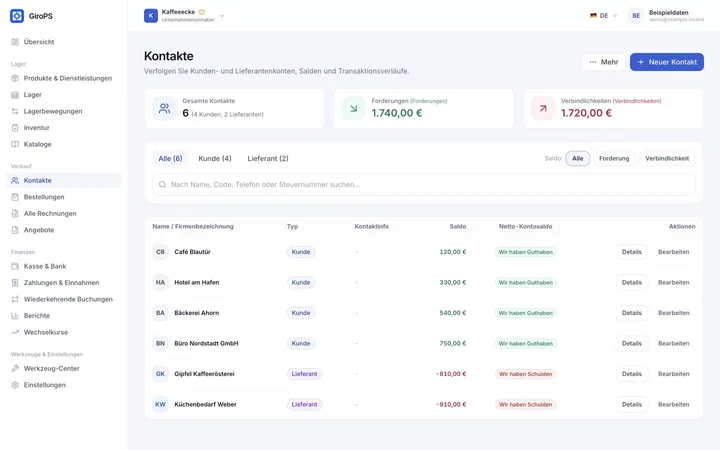Click the Forderungen green arrow icon
The image size is (720, 450).
click(x=354, y=108)
